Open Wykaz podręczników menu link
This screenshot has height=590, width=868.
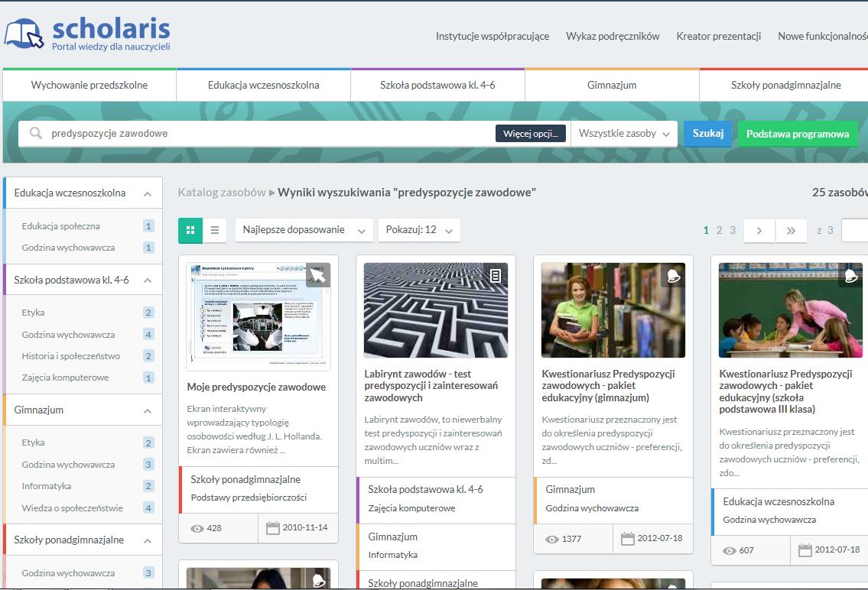pyautogui.click(x=613, y=36)
